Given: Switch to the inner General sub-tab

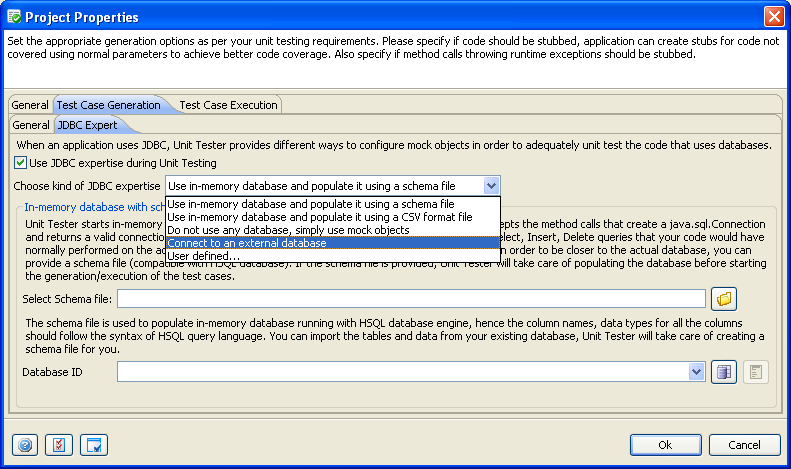Looking at the screenshot, I should (x=31, y=125).
